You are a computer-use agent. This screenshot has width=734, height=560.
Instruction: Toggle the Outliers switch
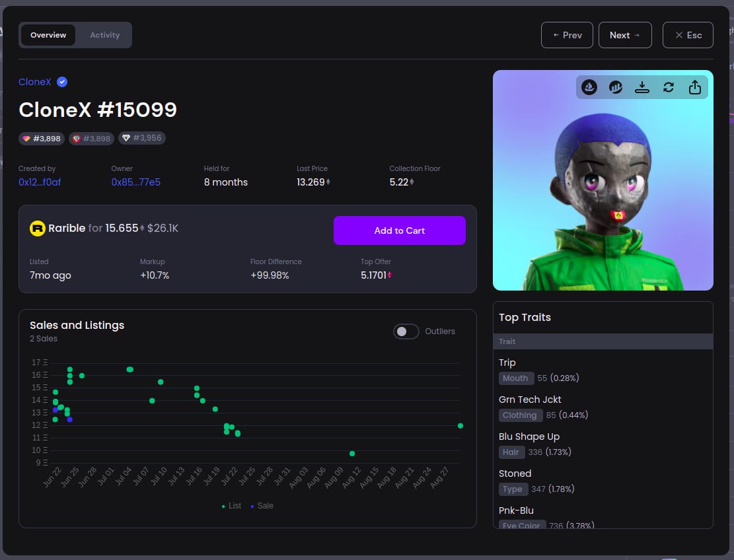coord(406,332)
